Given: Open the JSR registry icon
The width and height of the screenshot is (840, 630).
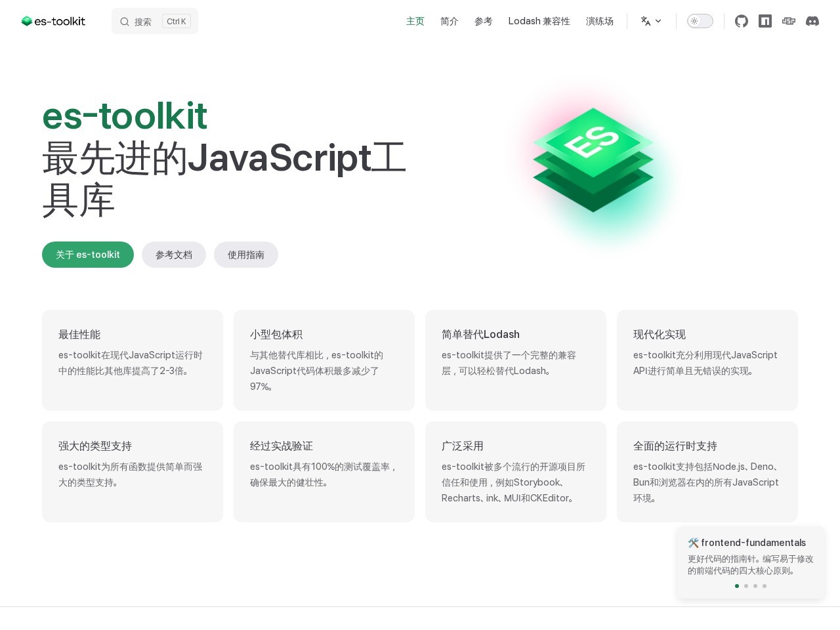Looking at the screenshot, I should coord(789,21).
